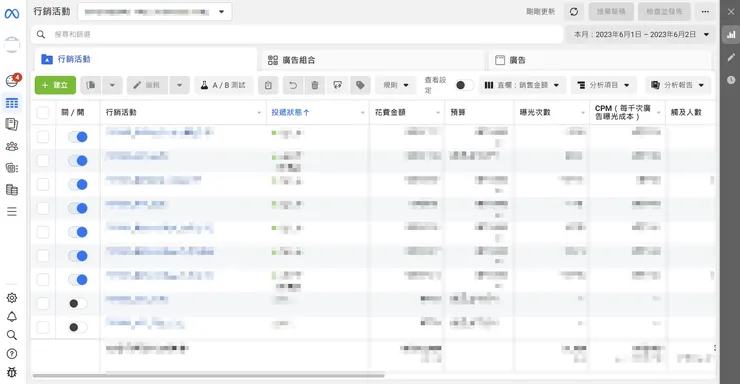This screenshot has width=740, height=384.
Task: Check the last campaign row checkbox
Action: click(x=43, y=327)
